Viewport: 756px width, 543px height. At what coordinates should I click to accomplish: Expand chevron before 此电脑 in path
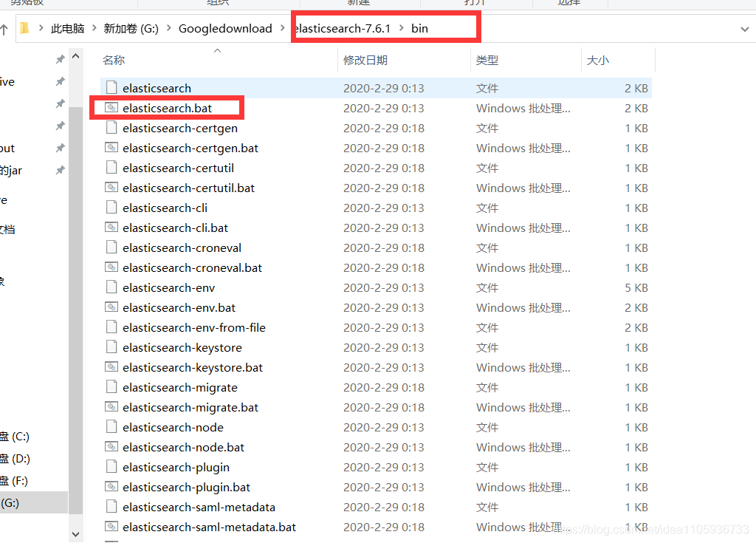(x=41, y=29)
